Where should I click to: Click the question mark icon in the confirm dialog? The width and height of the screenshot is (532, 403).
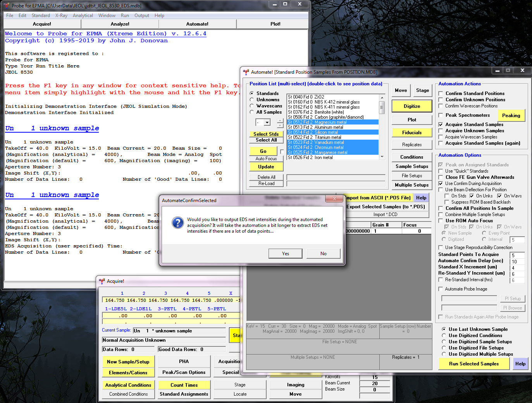point(177,223)
